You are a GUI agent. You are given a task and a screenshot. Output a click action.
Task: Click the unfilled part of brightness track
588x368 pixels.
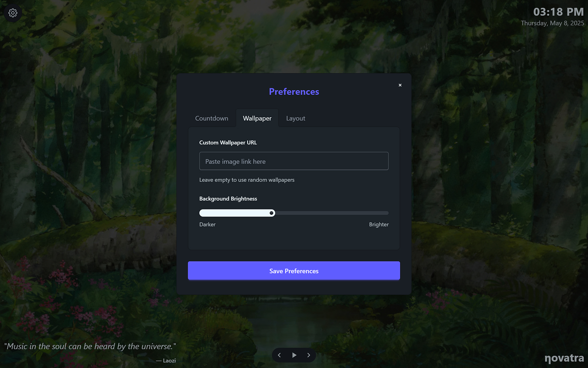(x=332, y=213)
